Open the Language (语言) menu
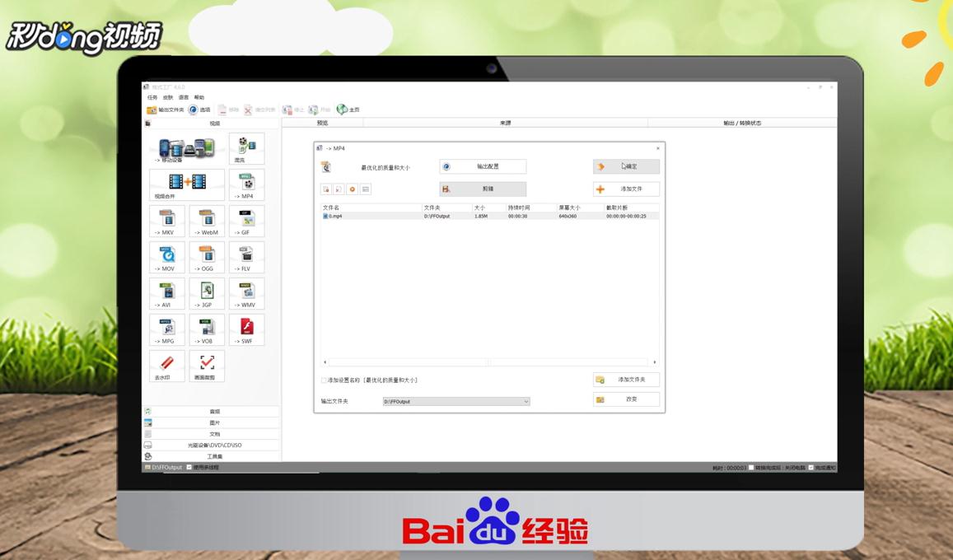 184,97
